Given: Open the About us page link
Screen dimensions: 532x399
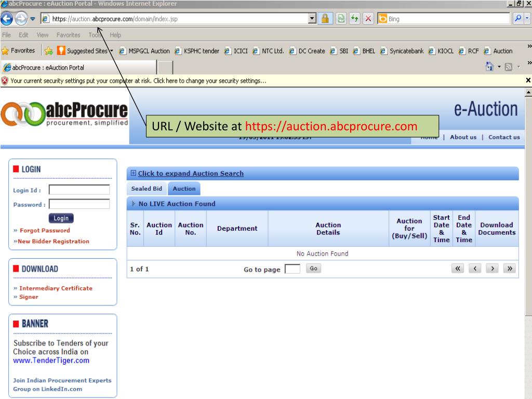Looking at the screenshot, I should (463, 137).
